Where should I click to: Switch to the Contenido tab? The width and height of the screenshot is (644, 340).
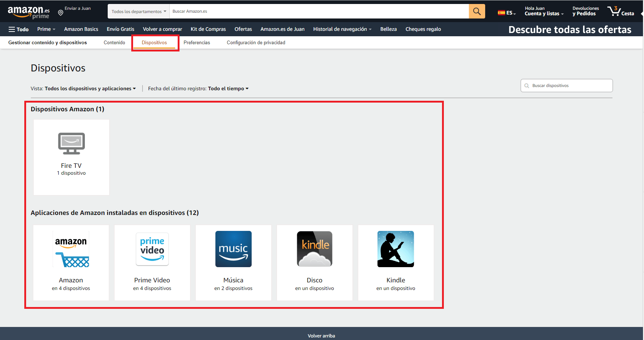pos(114,43)
